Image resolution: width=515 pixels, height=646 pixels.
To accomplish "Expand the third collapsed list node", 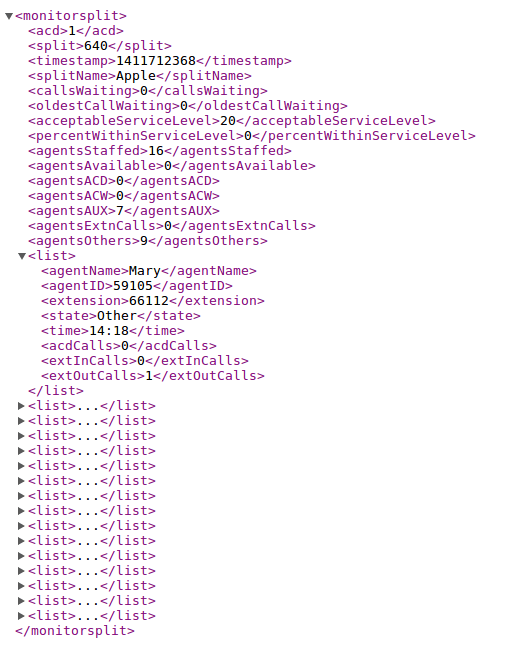I will (21, 436).
